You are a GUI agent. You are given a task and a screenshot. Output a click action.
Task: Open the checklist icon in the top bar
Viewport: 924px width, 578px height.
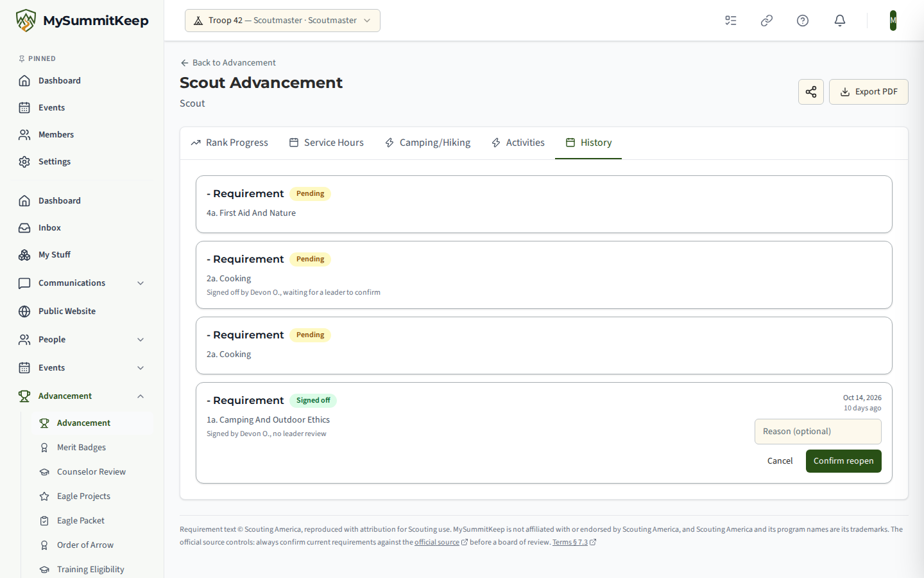point(731,21)
